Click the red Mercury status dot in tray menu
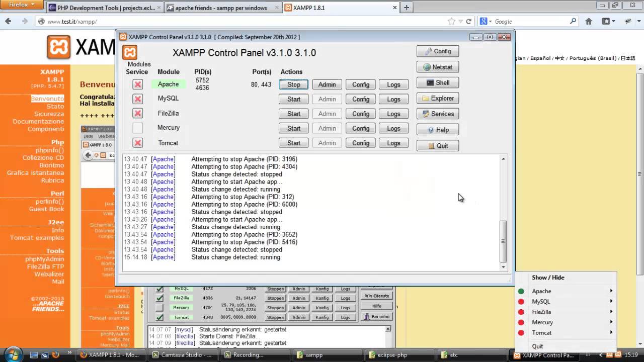 (521, 322)
